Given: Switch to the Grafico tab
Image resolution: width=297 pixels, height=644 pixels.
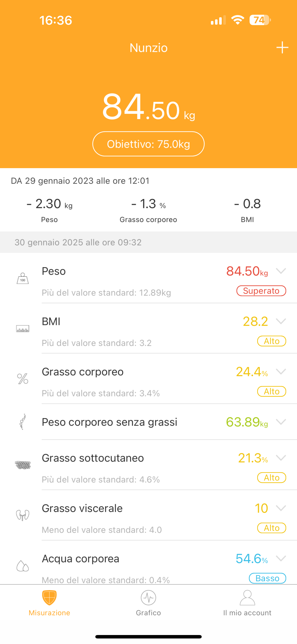Looking at the screenshot, I should (x=148, y=603).
